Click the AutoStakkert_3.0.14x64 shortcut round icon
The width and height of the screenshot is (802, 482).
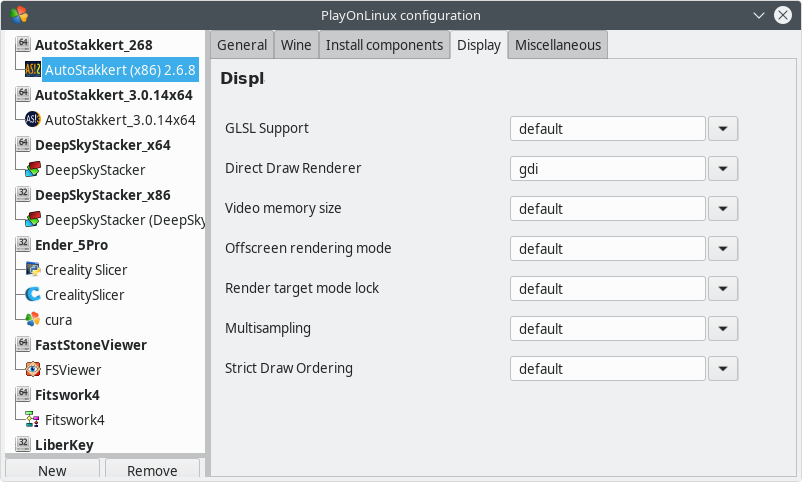[33, 119]
